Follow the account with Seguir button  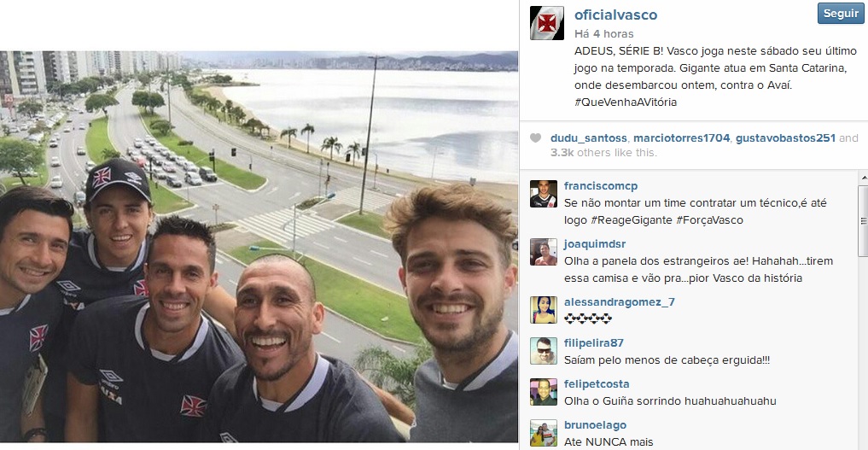[841, 14]
